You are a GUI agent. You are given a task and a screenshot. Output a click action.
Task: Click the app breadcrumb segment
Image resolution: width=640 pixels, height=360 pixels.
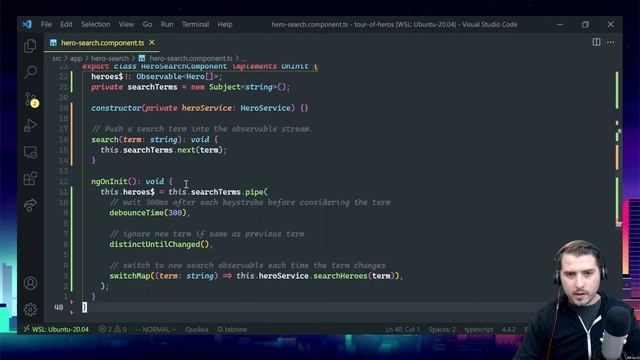click(76, 58)
